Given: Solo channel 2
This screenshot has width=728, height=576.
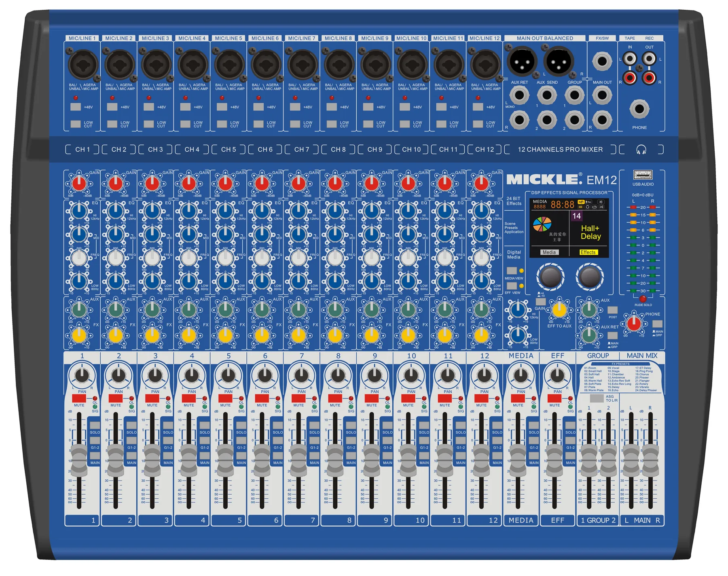Looking at the screenshot, I should tap(131, 426).
